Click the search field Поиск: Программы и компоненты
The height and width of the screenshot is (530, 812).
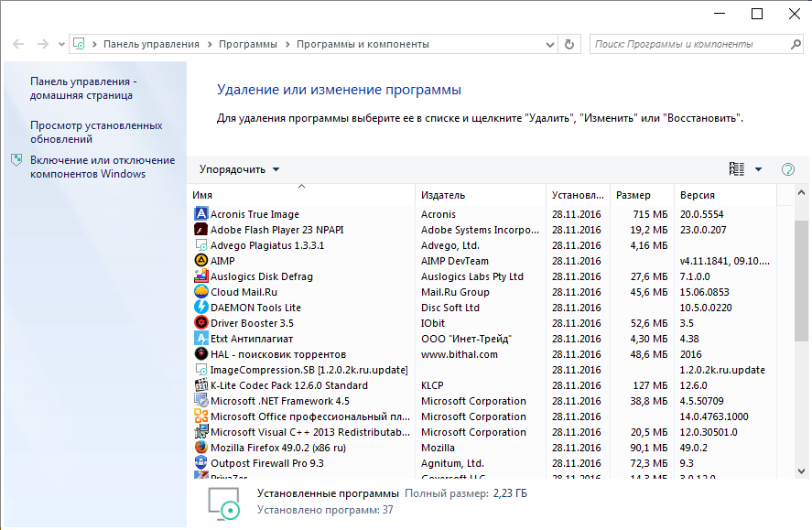point(687,44)
